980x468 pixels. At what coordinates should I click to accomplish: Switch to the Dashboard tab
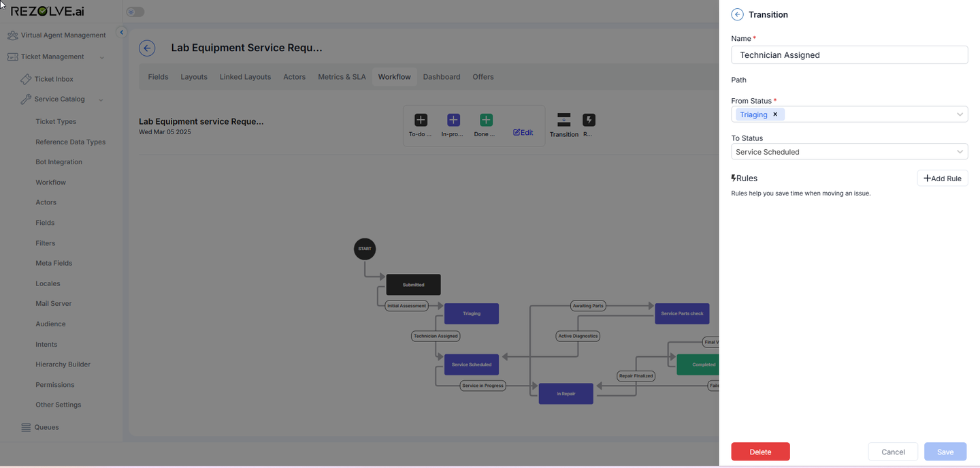coord(442,77)
